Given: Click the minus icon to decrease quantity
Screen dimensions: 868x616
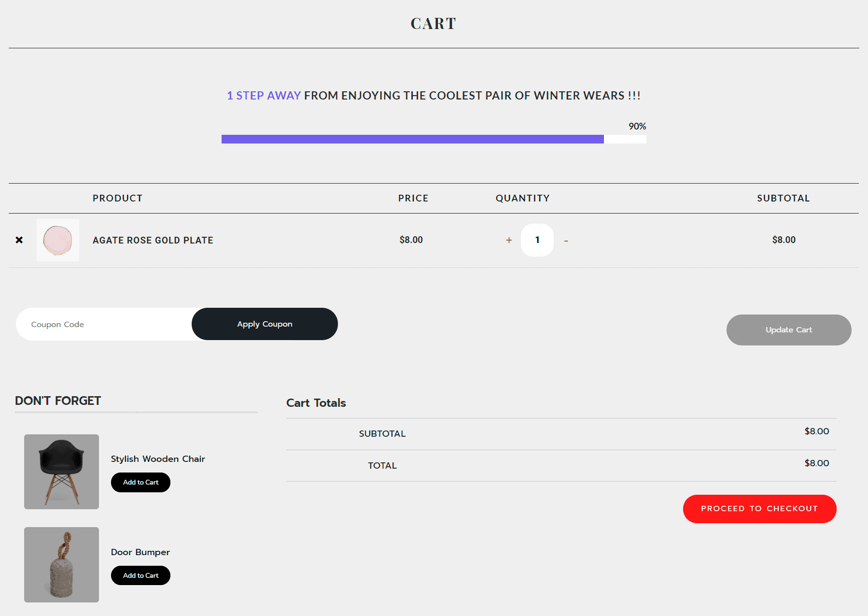Looking at the screenshot, I should (x=566, y=241).
